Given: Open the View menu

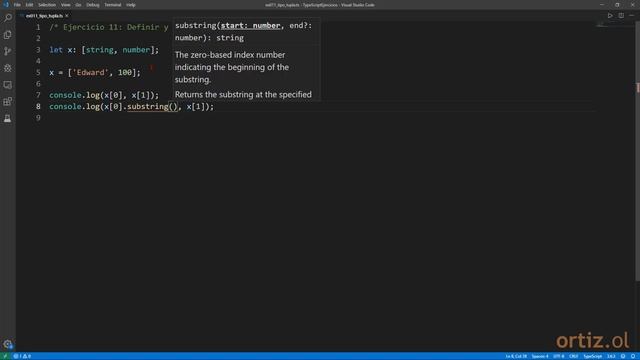Looking at the screenshot, I should (66, 5).
